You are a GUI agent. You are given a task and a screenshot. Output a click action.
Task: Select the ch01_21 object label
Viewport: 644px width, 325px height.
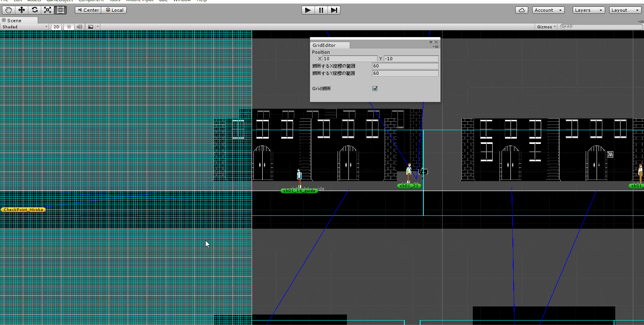click(x=409, y=186)
